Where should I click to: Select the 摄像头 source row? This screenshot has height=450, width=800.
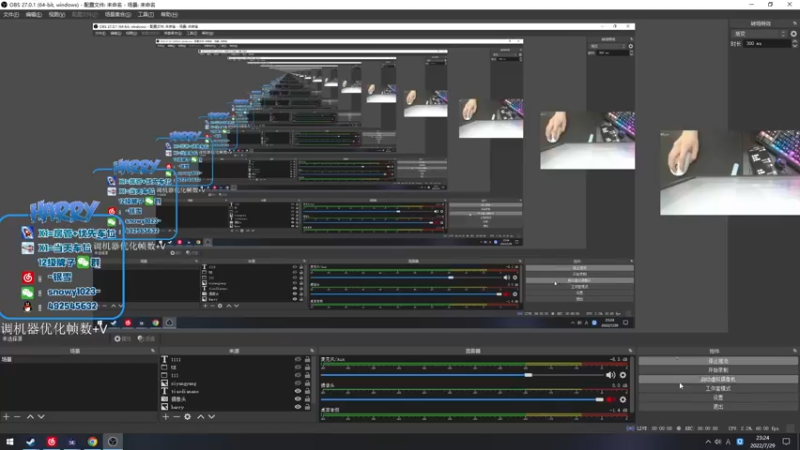click(x=236, y=399)
